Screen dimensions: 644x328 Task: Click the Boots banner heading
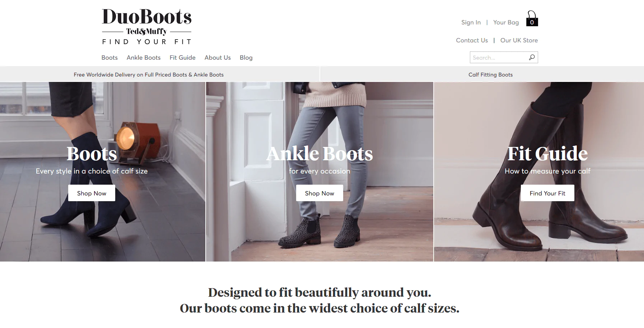[x=92, y=154]
